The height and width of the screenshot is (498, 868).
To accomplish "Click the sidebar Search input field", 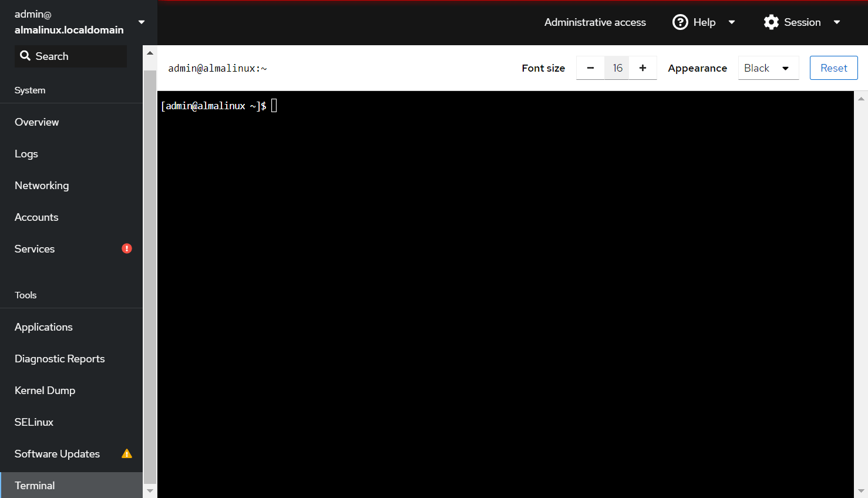I will click(x=70, y=56).
